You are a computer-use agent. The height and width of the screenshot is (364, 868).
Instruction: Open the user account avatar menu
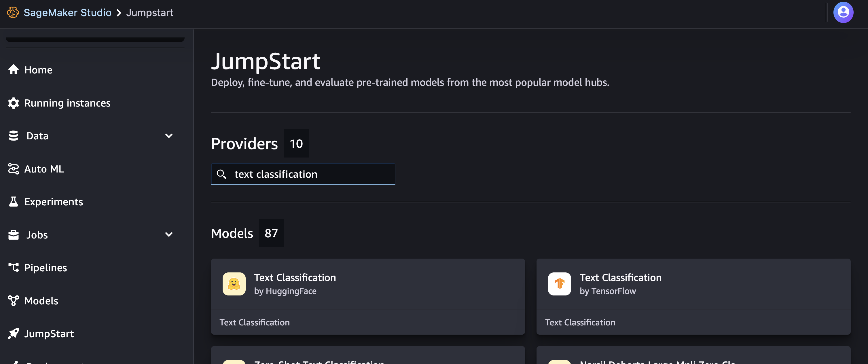tap(844, 12)
